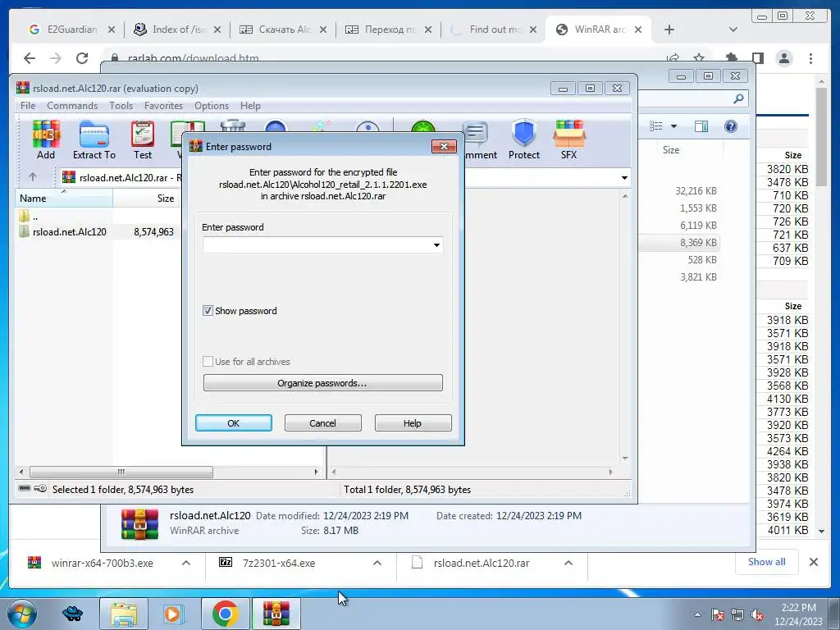Switch to Chrome in the taskbar
The width and height of the screenshot is (840, 630).
tap(225, 614)
